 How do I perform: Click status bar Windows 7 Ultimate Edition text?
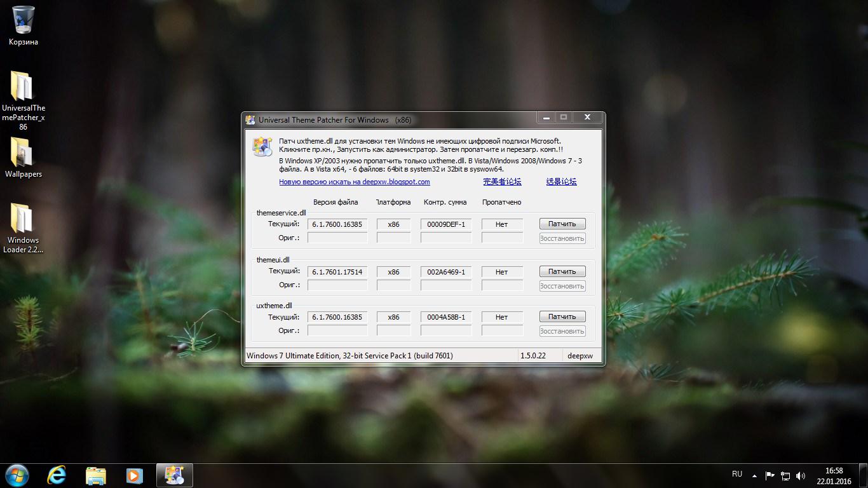349,356
